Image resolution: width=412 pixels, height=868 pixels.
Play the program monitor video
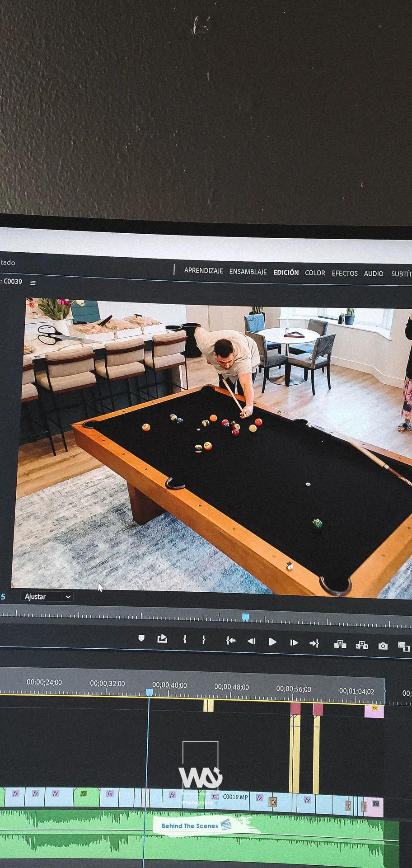click(272, 642)
